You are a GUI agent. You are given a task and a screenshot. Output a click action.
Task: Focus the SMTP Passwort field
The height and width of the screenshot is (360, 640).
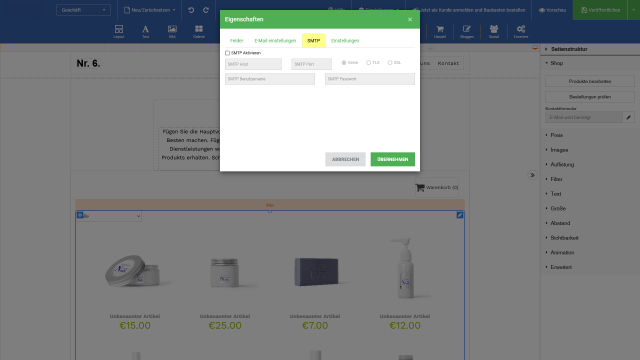click(x=370, y=79)
